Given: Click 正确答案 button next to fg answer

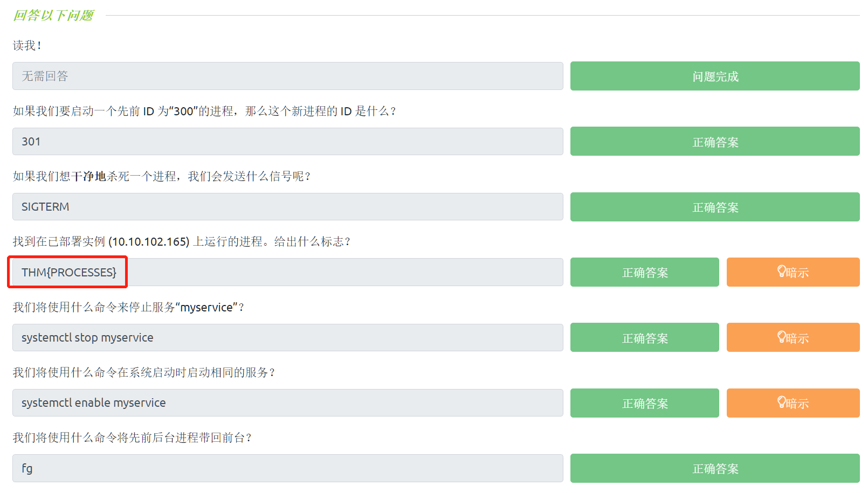Looking at the screenshot, I should [x=714, y=468].
